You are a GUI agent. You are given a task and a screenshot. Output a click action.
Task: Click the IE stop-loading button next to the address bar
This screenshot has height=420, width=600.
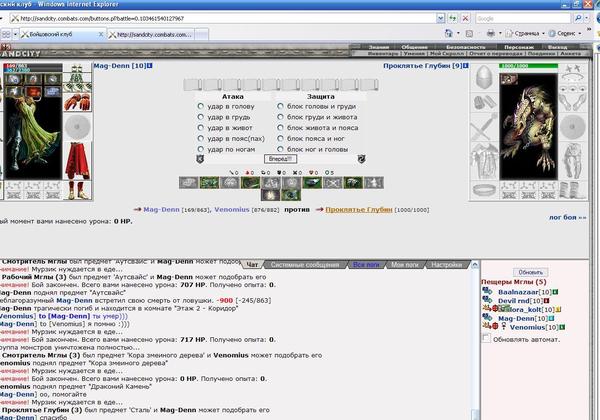click(x=465, y=18)
